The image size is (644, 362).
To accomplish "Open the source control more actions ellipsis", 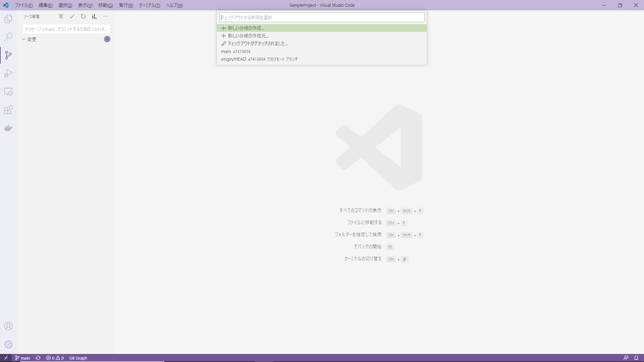I will pos(106,16).
